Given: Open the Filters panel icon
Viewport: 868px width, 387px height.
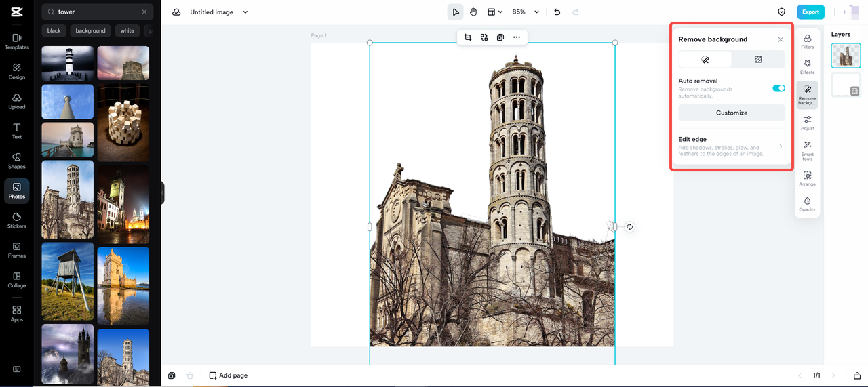Looking at the screenshot, I should (807, 41).
